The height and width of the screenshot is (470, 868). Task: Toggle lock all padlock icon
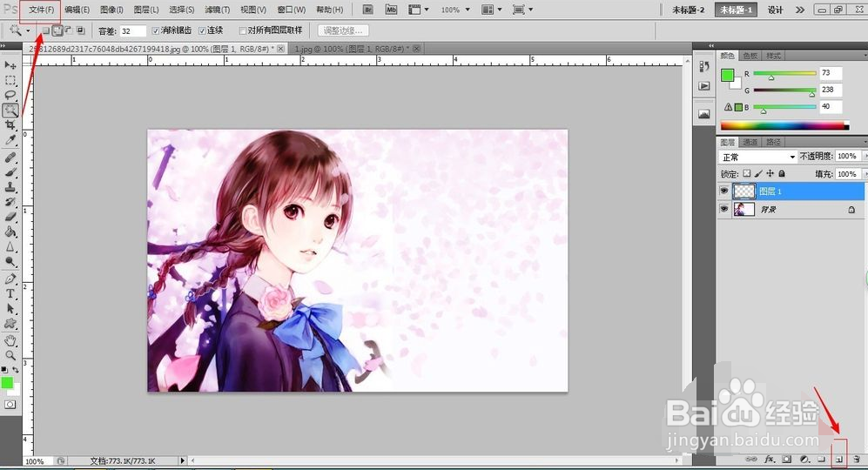tap(782, 173)
